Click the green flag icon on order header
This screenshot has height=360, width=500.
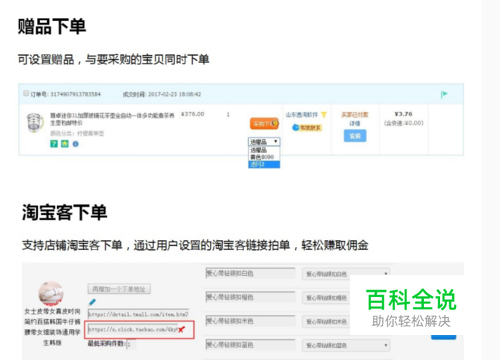(x=444, y=94)
